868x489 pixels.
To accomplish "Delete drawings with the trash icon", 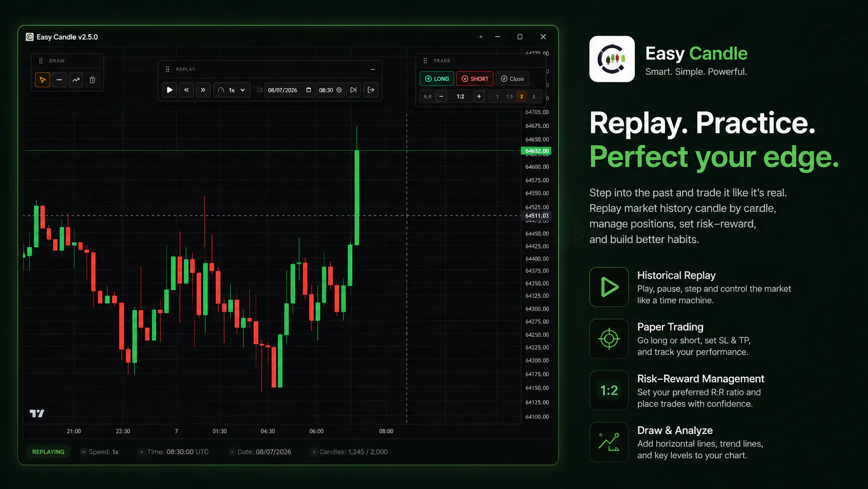I will coord(92,80).
